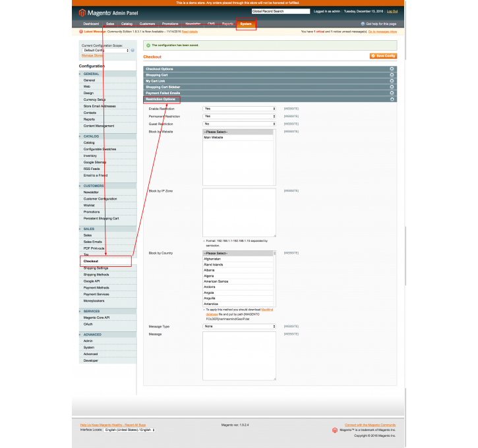Screen dimensions: 478x448
Task: Collapse Restriction Options arrow icon
Action: pyautogui.click(x=392, y=99)
